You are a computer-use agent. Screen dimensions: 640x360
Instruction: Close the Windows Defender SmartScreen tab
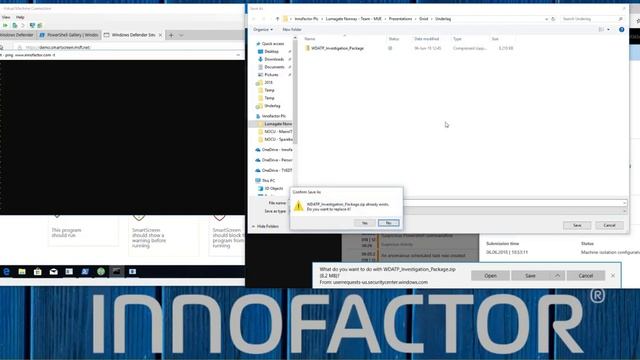(x=160, y=35)
